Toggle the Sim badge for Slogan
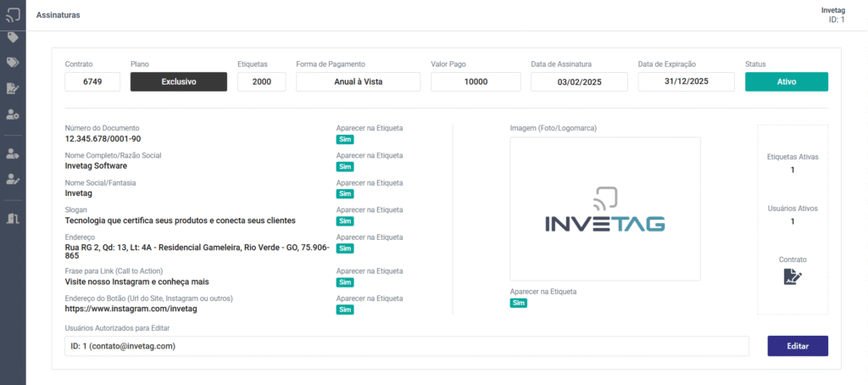868x385 pixels. (345, 221)
